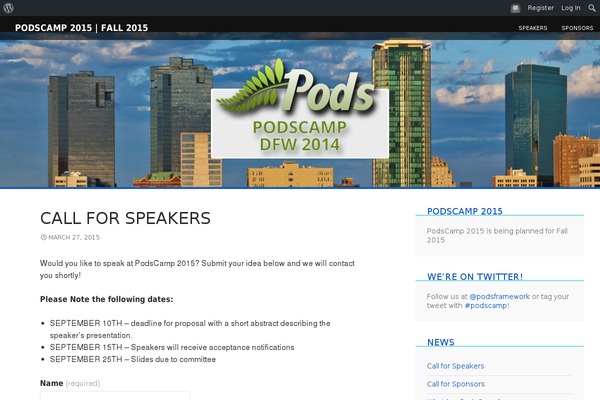The height and width of the screenshot is (400, 600).
Task: Open Call for Speakers news link
Action: point(455,366)
